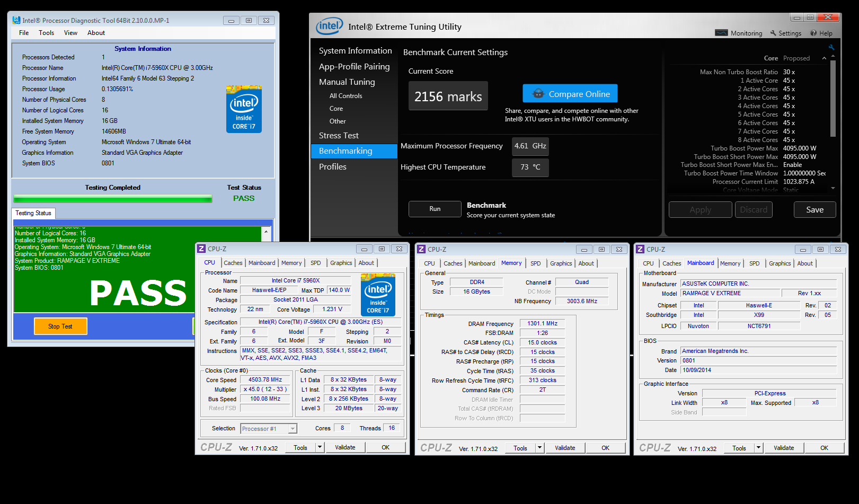Click Stop Test in Diagnostic Tool
Screen dimensions: 859x504
tap(60, 326)
